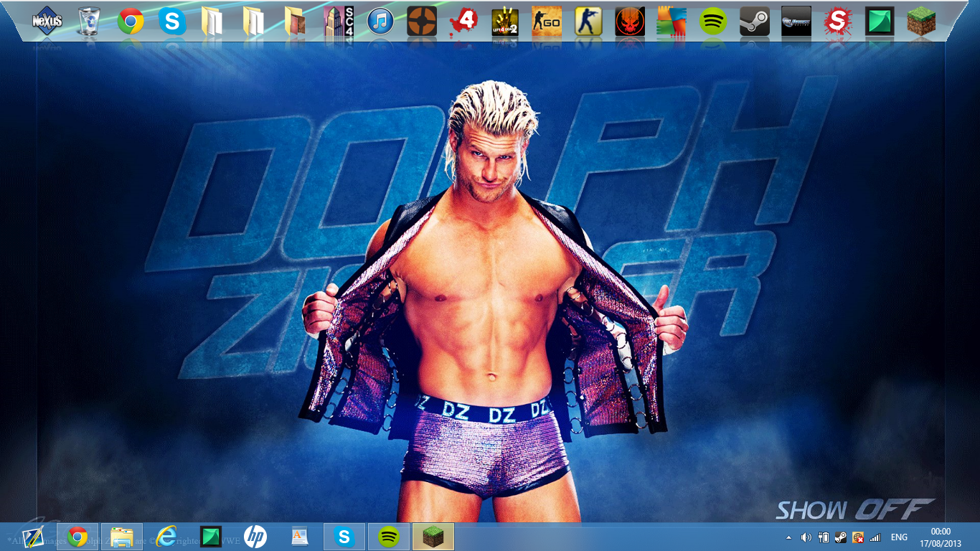Open the Nexus dock logo icon
Image resolution: width=980 pixels, height=551 pixels.
(47, 22)
